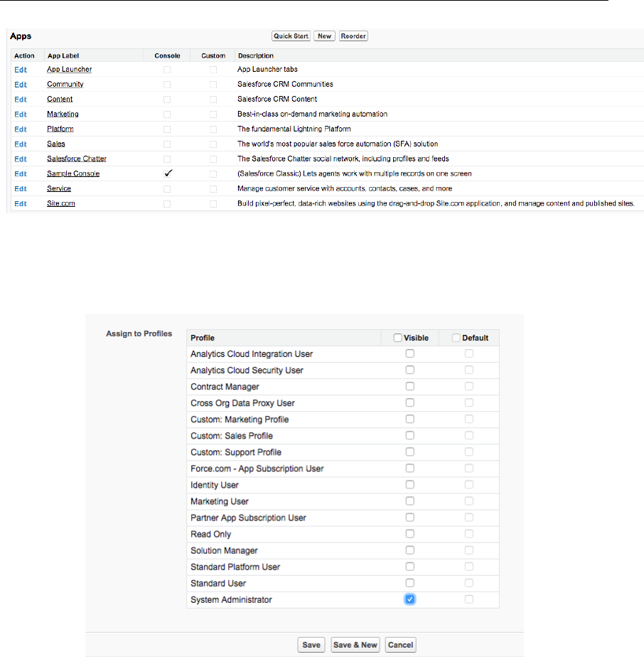Click the Description column header
Image resolution: width=644 pixels, height=669 pixels.
point(256,55)
